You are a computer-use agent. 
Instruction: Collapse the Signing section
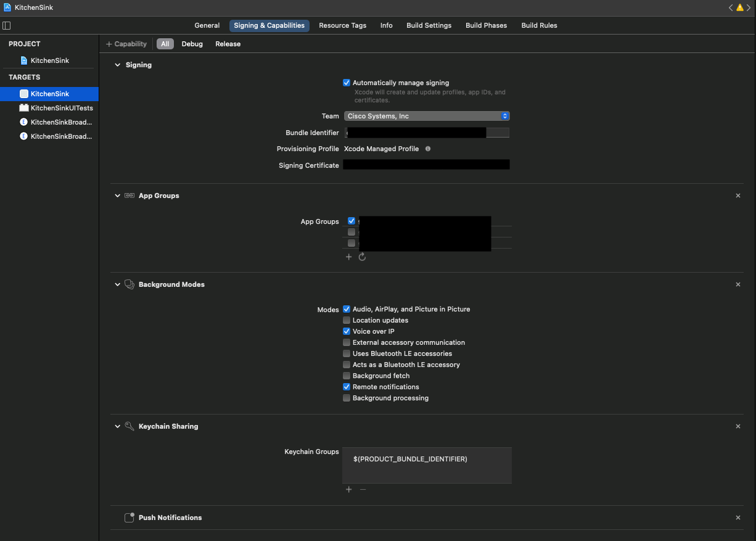pos(117,65)
